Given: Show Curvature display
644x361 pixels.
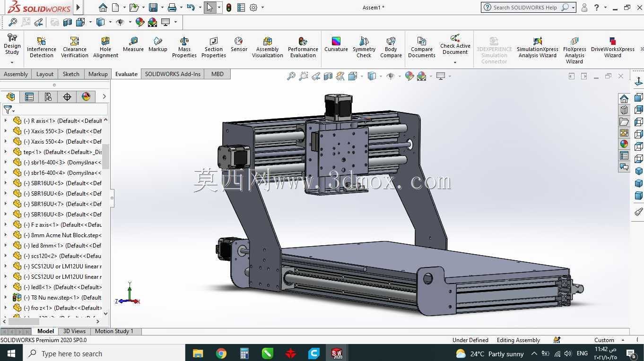Looking at the screenshot, I should coord(336,44).
